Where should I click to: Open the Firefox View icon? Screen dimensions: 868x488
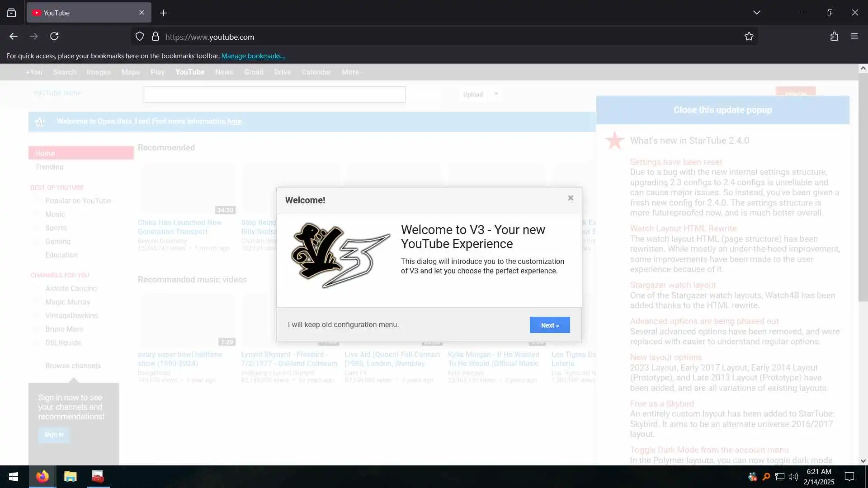11,13
